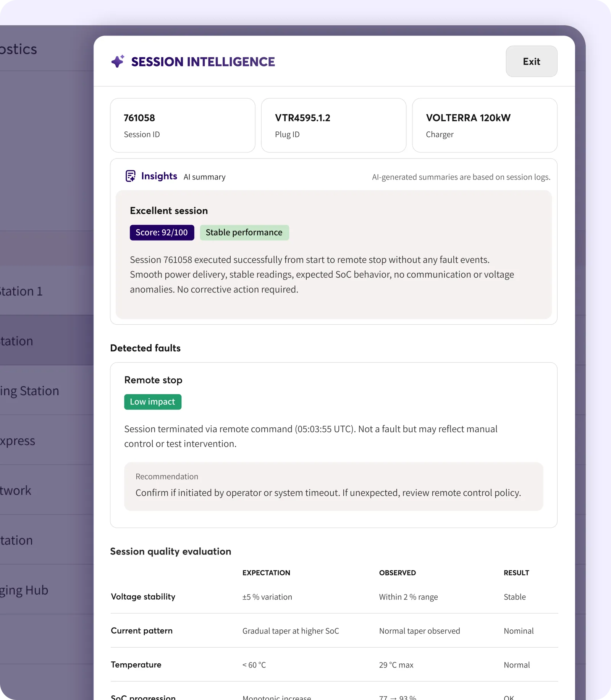611x700 pixels.
Task: Open the Charging Hub sidebar entry
Action: pos(24,590)
